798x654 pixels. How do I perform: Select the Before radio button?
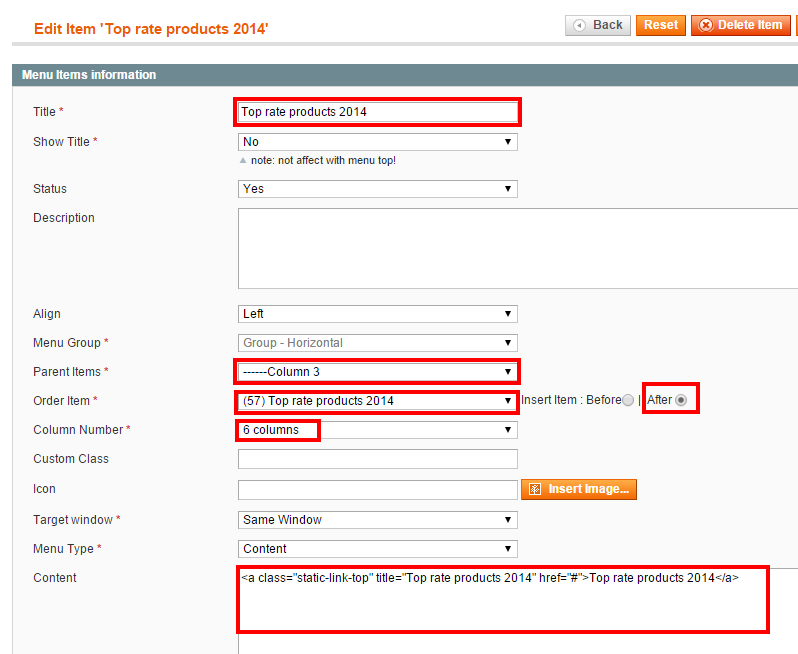tap(628, 400)
